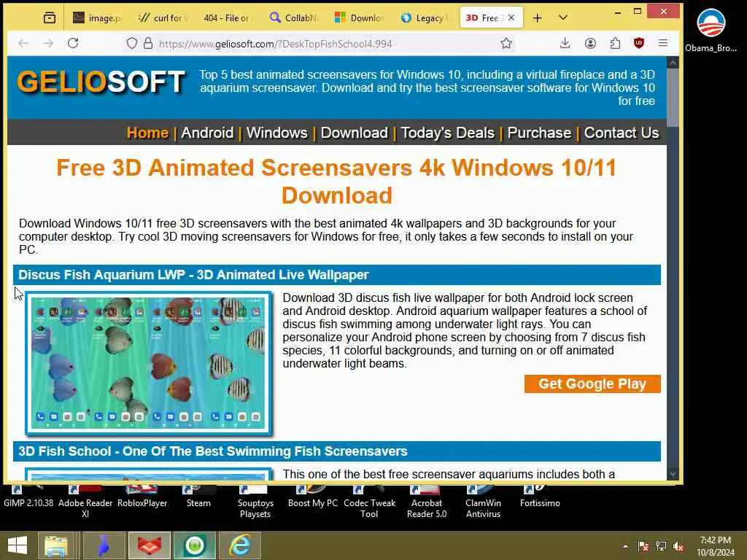Viewport: 747px width, 560px height.
Task: Click the GELIOSOFT logo
Action: click(x=101, y=81)
